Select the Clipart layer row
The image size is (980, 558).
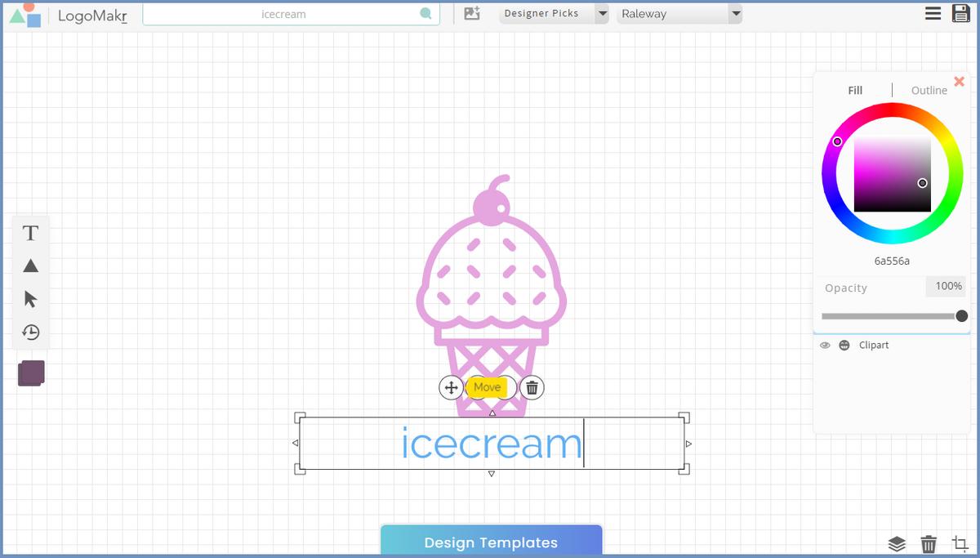(x=892, y=346)
